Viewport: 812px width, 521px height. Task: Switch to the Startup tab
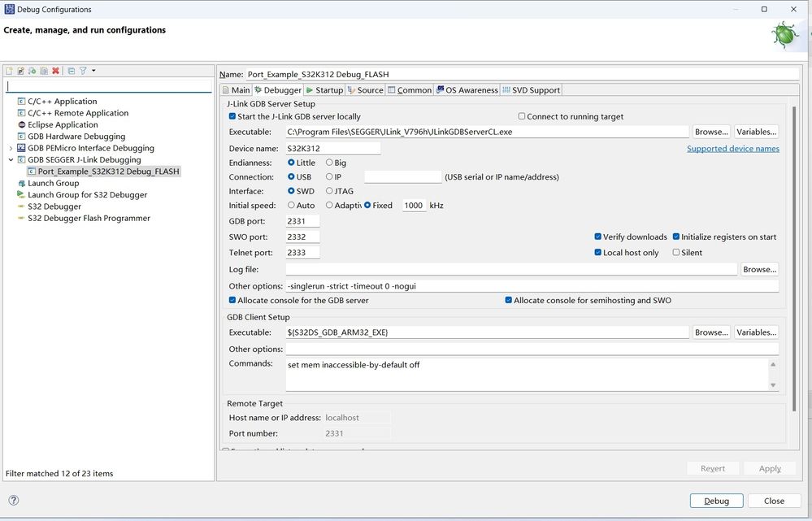pyautogui.click(x=324, y=89)
